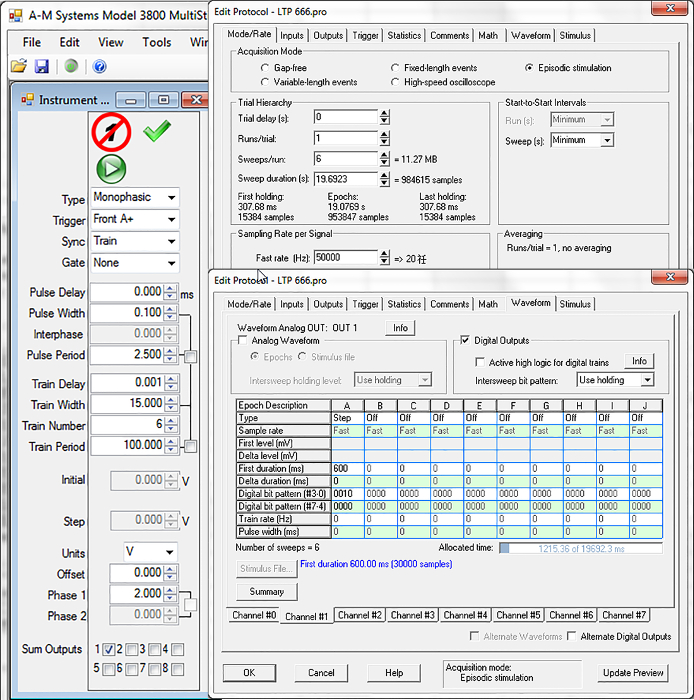The width and height of the screenshot is (694, 700).
Task: Uncheck the Digital Outputs checkbox
Action: pyautogui.click(x=464, y=341)
